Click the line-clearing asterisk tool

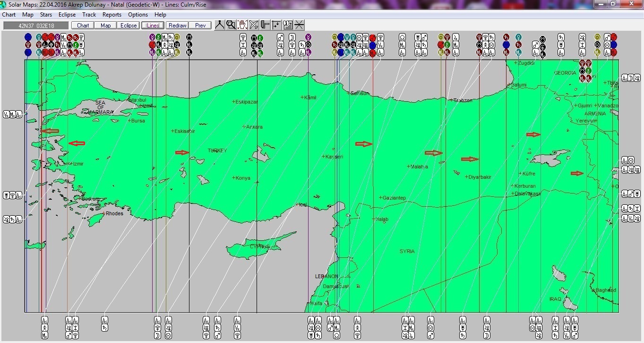click(300, 25)
